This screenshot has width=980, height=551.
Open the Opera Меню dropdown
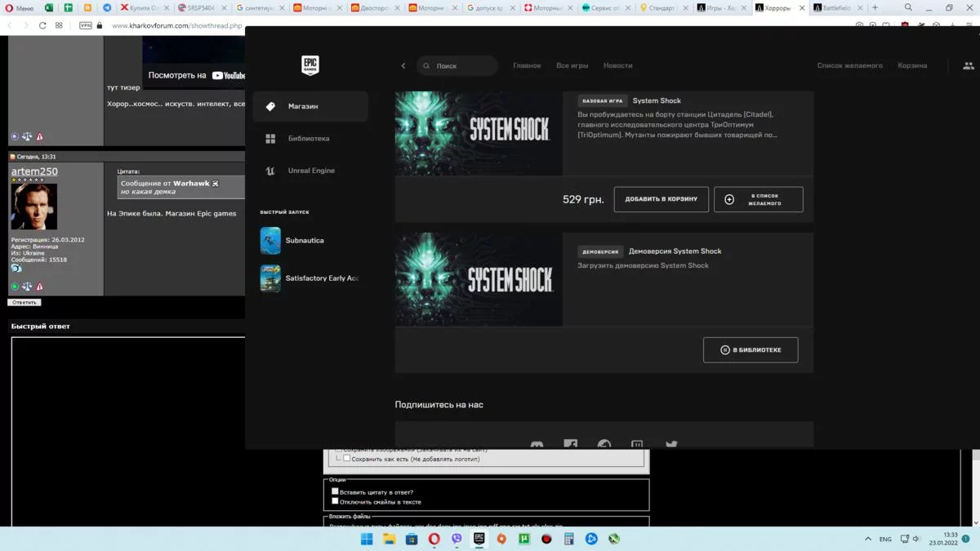click(20, 7)
